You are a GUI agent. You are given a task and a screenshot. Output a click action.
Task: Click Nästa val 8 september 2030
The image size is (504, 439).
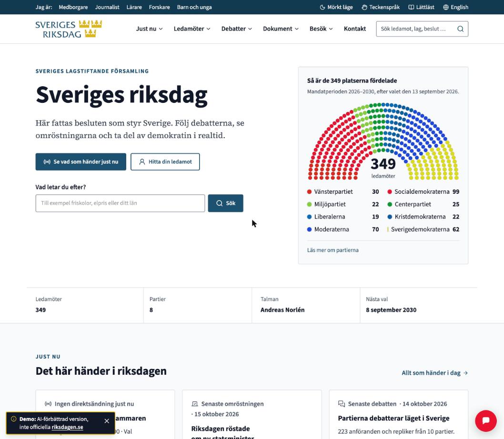pyautogui.click(x=391, y=305)
